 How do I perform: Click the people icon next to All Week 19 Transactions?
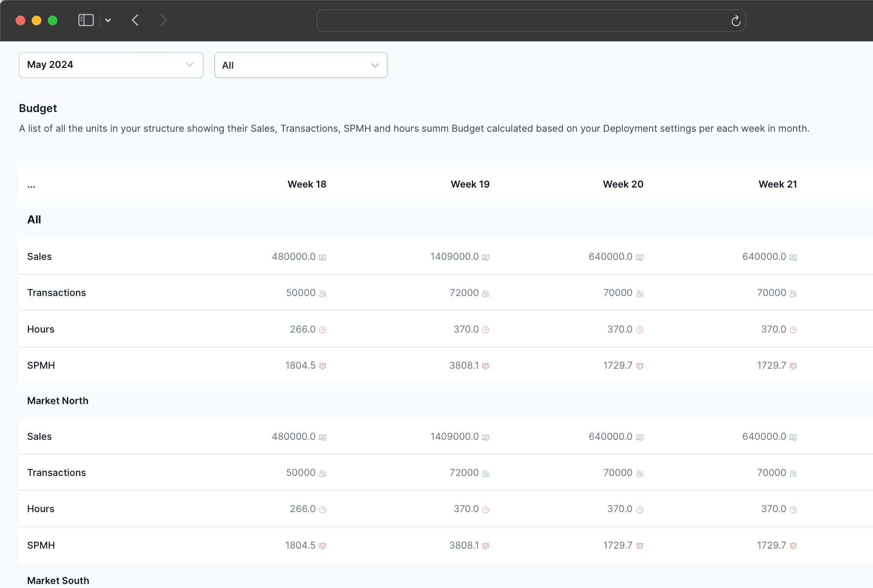click(x=485, y=294)
